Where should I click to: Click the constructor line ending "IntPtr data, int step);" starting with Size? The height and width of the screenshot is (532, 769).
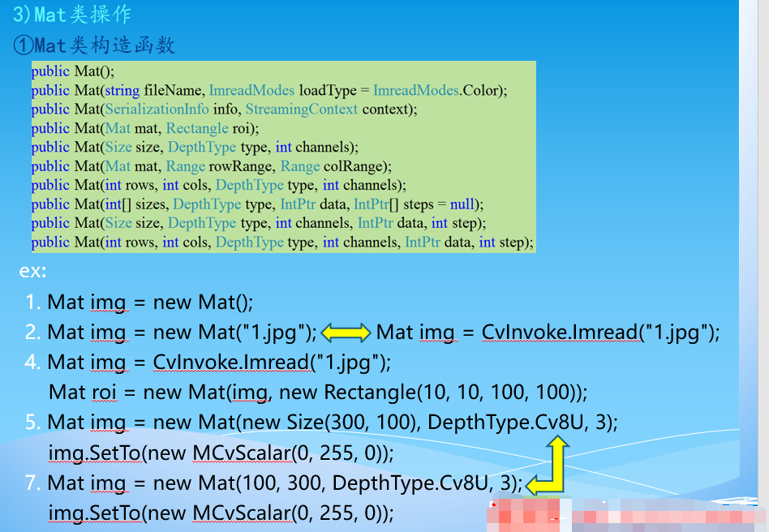pyautogui.click(x=259, y=223)
